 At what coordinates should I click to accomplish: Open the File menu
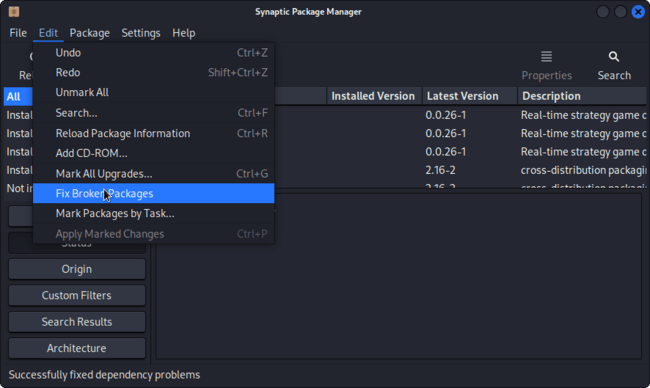click(x=18, y=33)
